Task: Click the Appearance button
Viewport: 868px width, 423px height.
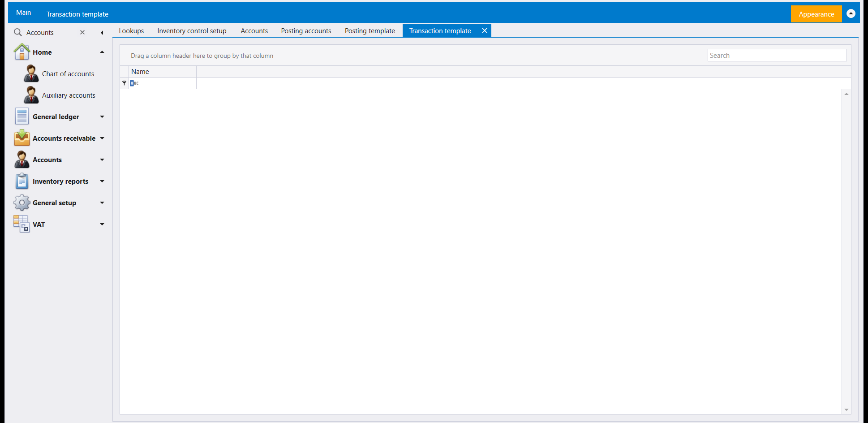Action: [x=816, y=14]
